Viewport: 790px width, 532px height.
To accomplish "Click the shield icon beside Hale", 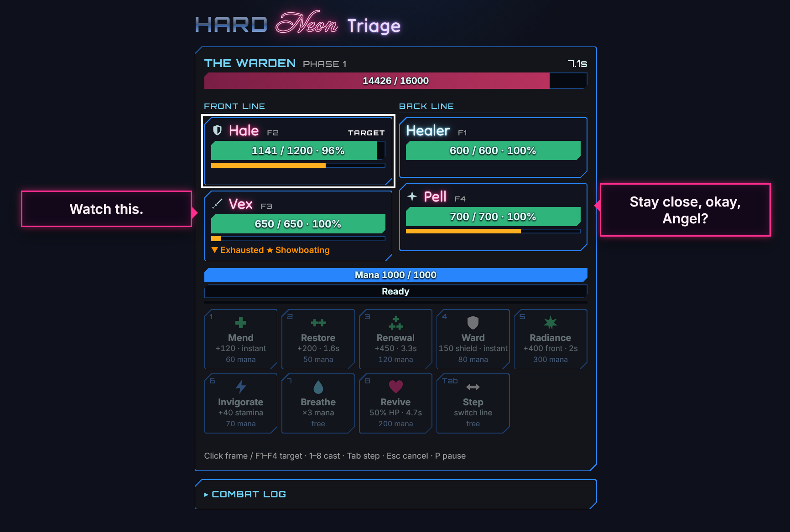I will (x=218, y=130).
